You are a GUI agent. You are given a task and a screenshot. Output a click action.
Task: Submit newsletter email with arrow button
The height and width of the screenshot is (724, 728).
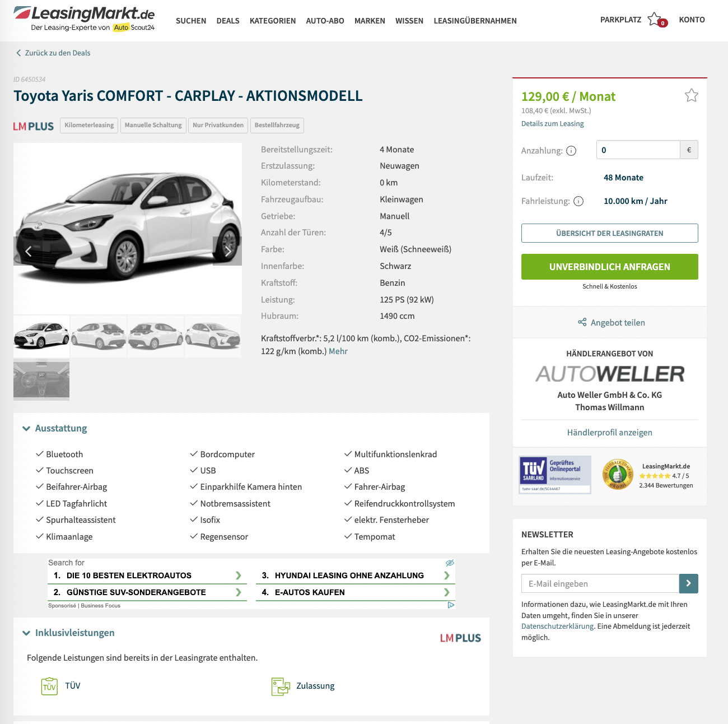(689, 583)
